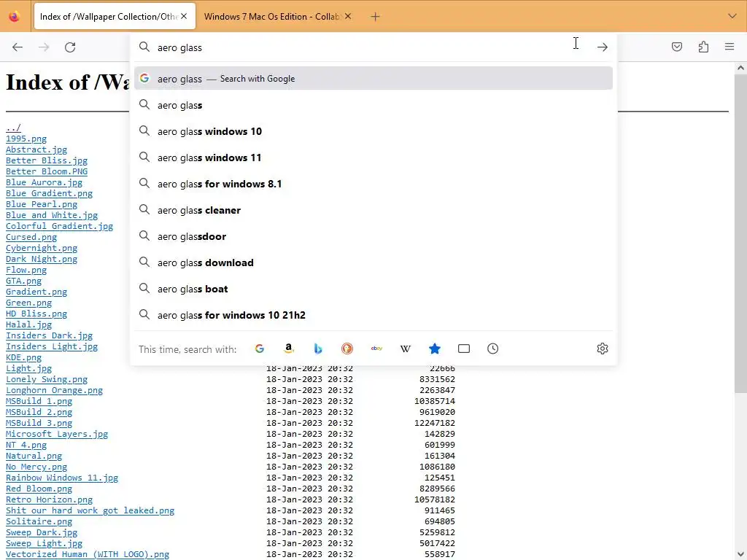Screen dimensions: 747x560
Task: Open the Insiders_Dark.jpg link
Action: 49,335
